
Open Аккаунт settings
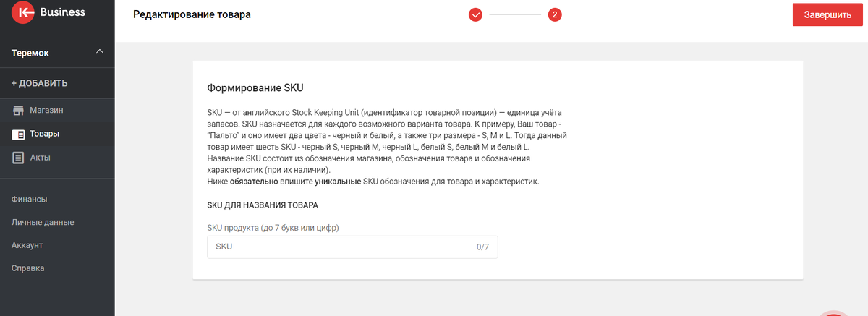click(27, 245)
